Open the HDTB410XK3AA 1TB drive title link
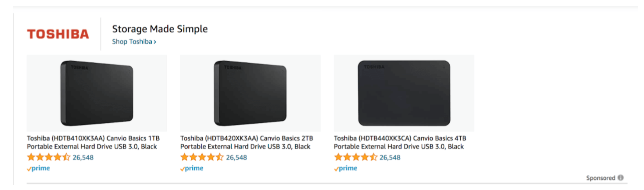644x190 pixels. pos(93,142)
